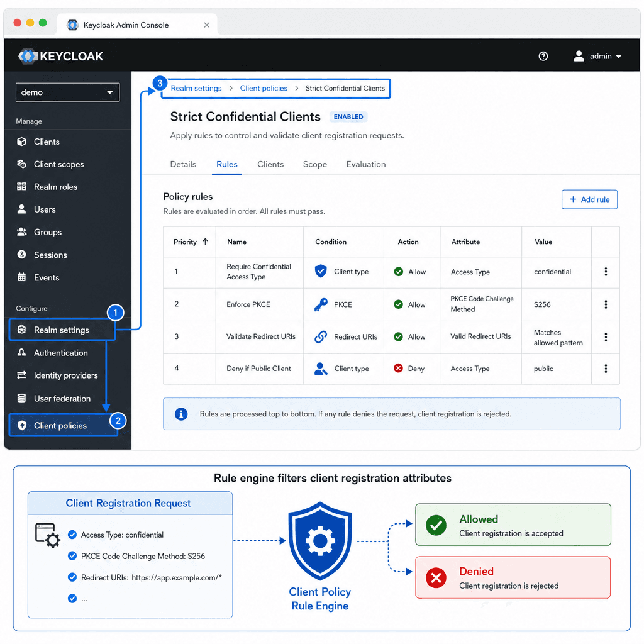Viewport: 644px width, 644px height.
Task: Click the Authentication sidebar icon
Action: 22,352
